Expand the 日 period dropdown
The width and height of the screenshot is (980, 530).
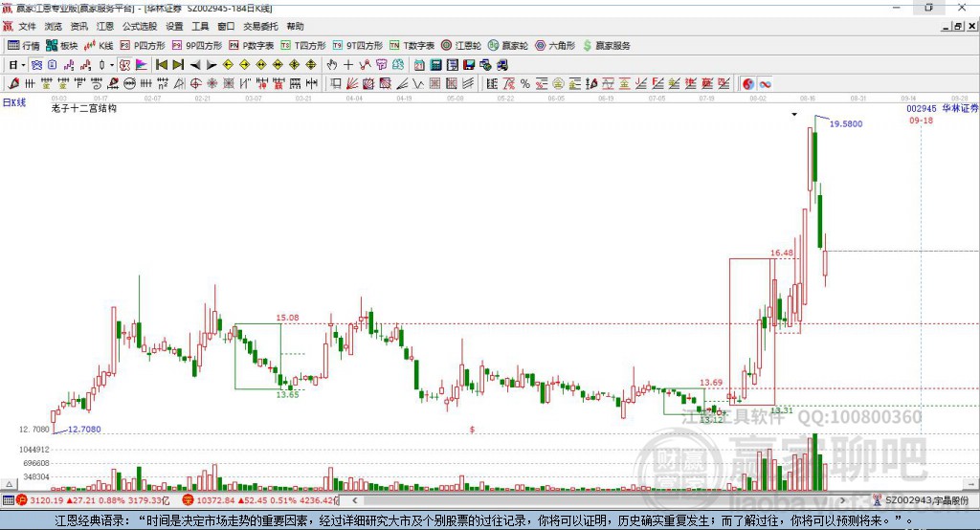(x=17, y=65)
